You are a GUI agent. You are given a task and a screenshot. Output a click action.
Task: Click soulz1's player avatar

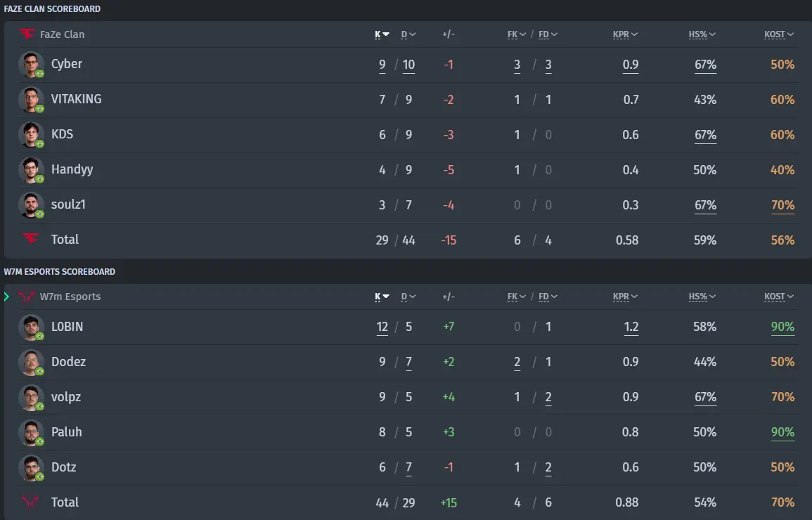(x=31, y=205)
